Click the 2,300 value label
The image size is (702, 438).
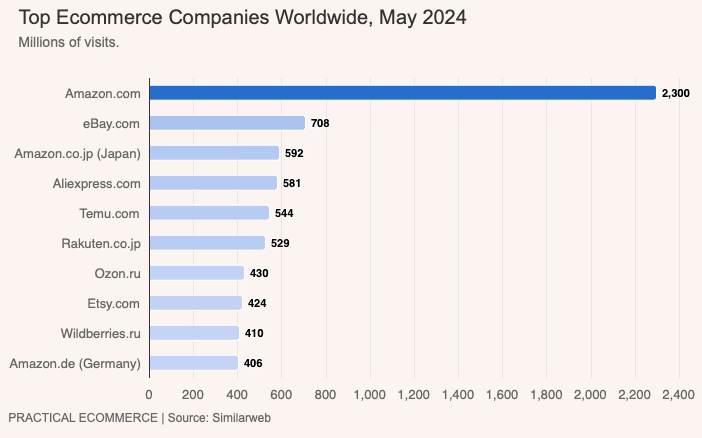coord(676,94)
